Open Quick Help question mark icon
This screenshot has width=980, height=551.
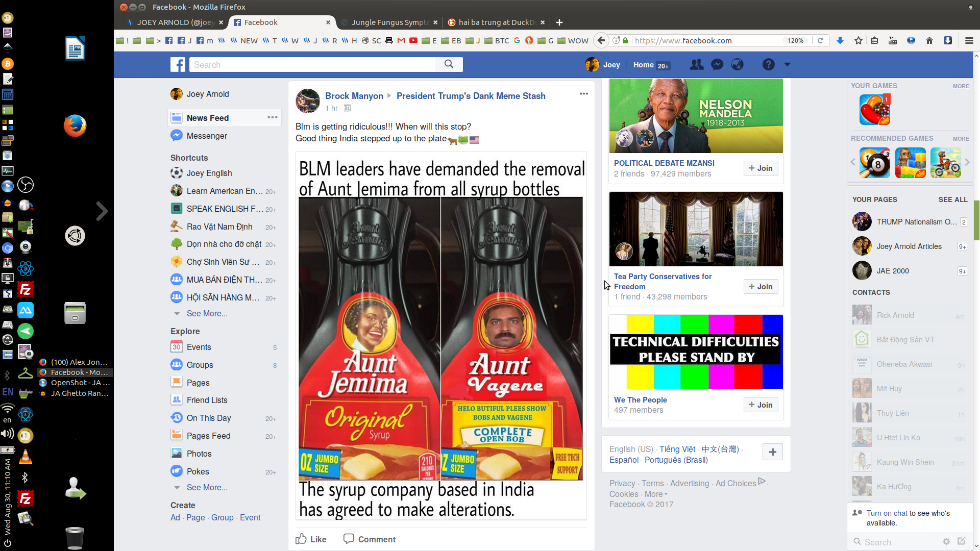point(768,65)
